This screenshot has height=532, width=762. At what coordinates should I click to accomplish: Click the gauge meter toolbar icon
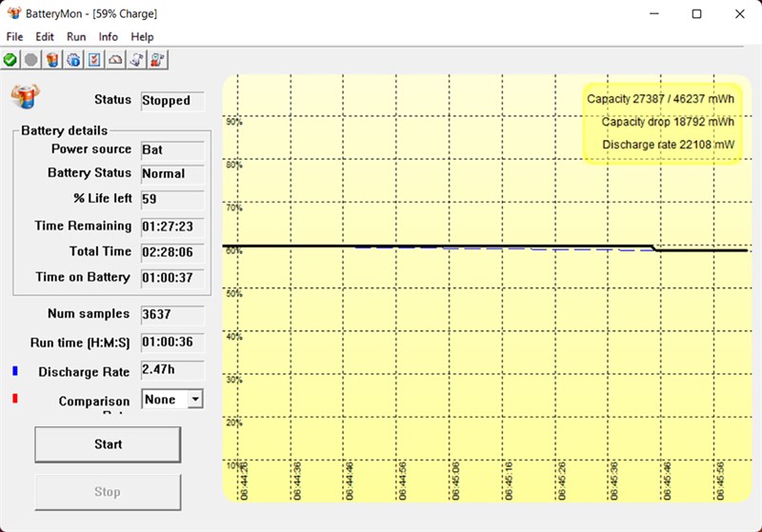click(x=115, y=60)
